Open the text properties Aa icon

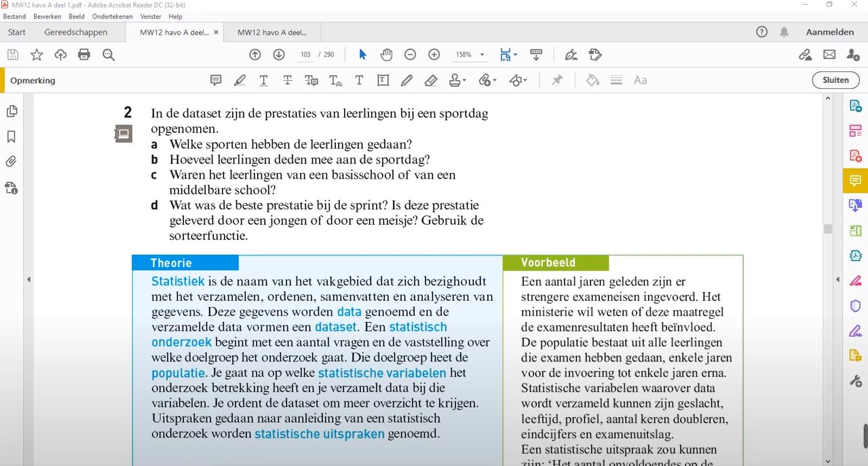pyautogui.click(x=640, y=80)
